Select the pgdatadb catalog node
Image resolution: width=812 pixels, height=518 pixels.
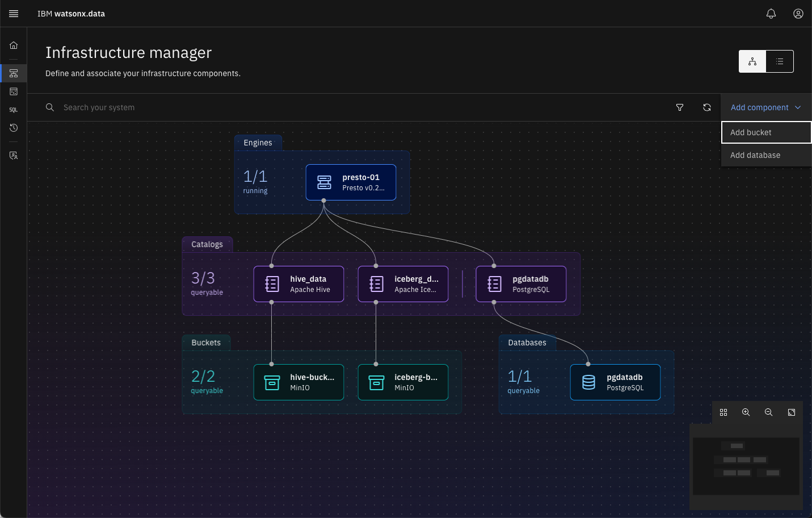tap(521, 284)
